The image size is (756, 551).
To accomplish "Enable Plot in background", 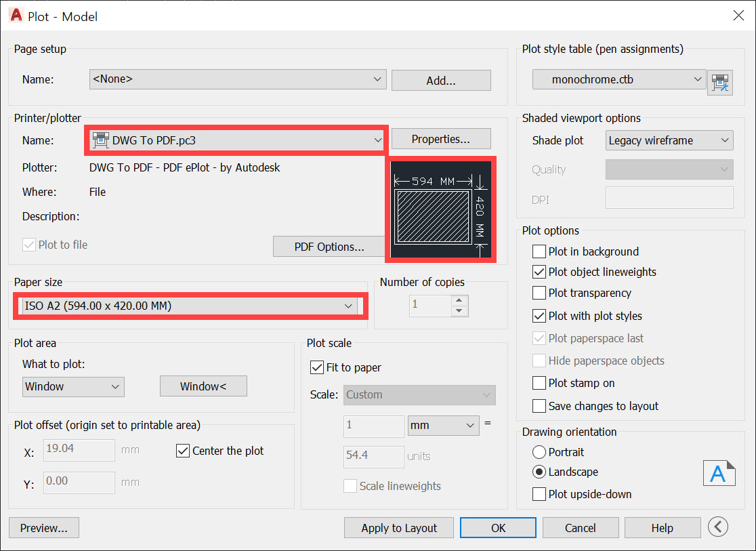I will click(x=539, y=251).
